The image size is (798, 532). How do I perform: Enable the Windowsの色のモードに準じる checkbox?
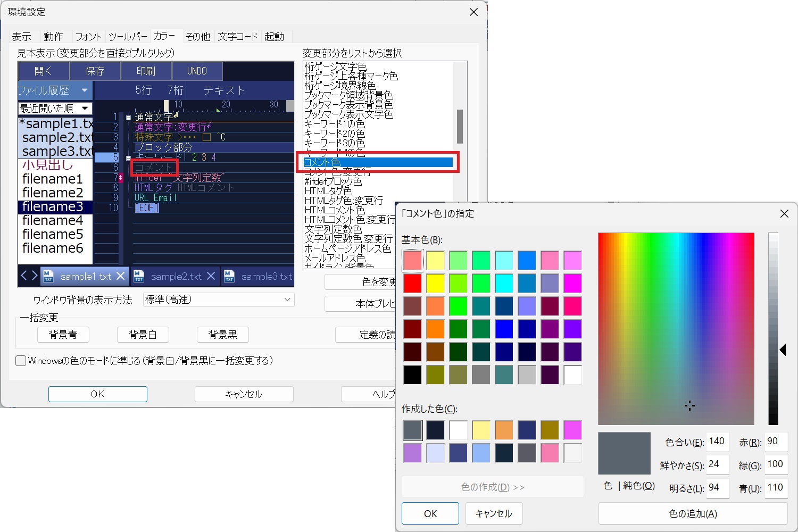21,361
